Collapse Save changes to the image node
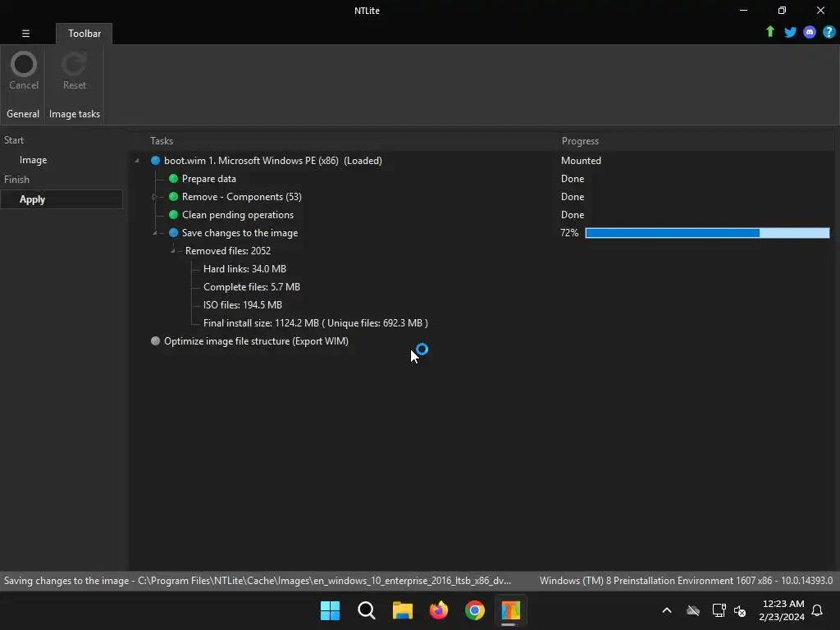Image resolution: width=840 pixels, height=630 pixels. point(155,232)
